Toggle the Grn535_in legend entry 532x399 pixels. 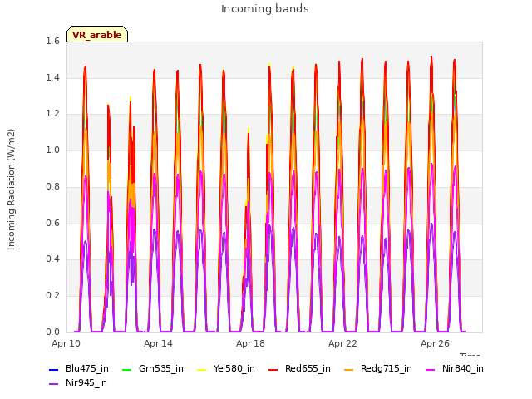[x=153, y=369]
